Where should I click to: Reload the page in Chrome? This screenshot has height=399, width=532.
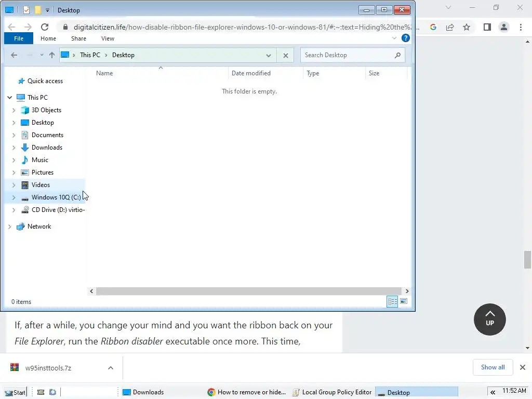point(45,27)
